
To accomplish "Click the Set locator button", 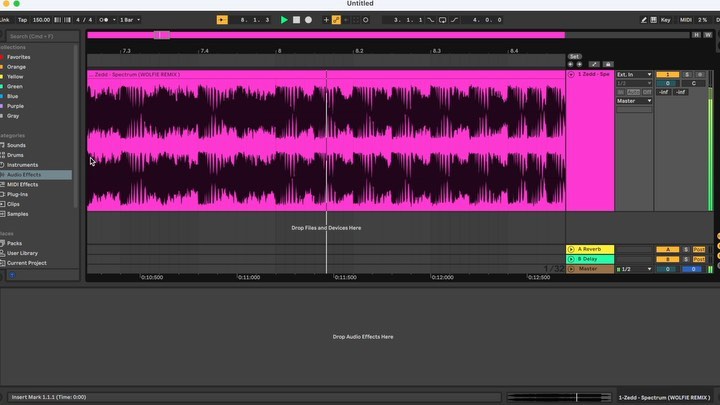I will click(574, 56).
